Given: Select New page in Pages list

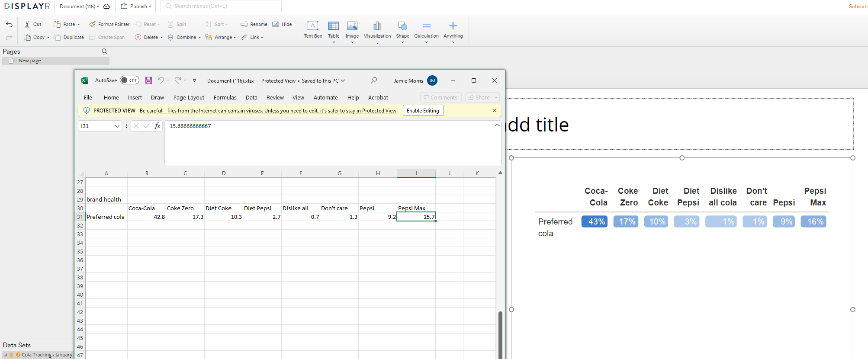Looking at the screenshot, I should (x=56, y=61).
